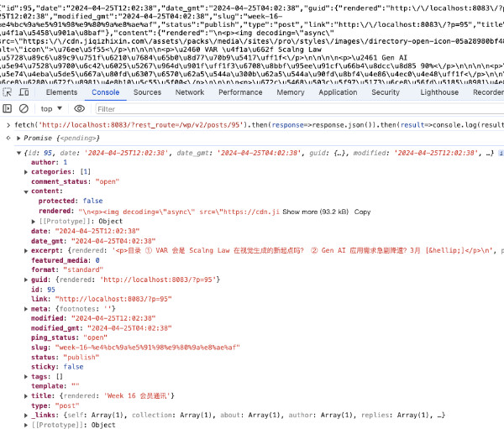Expand the tags array
Viewport: 504px width, 429px height.
click(26, 377)
